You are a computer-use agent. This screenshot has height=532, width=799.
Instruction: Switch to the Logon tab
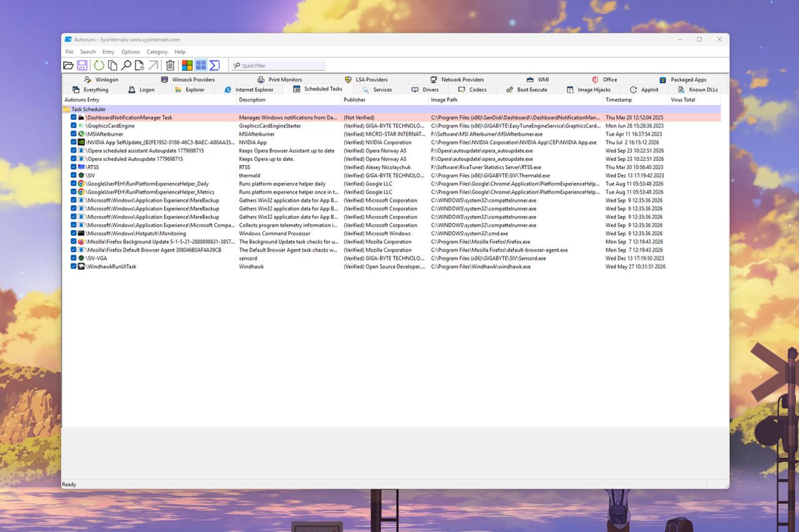click(142, 90)
